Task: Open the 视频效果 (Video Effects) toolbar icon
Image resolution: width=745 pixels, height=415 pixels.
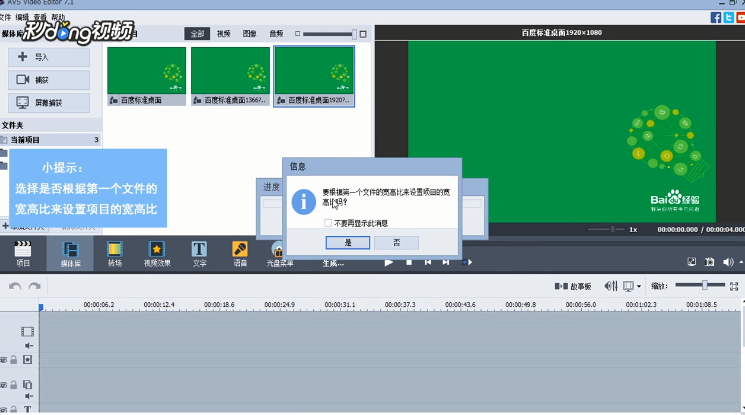Action: pyautogui.click(x=157, y=254)
